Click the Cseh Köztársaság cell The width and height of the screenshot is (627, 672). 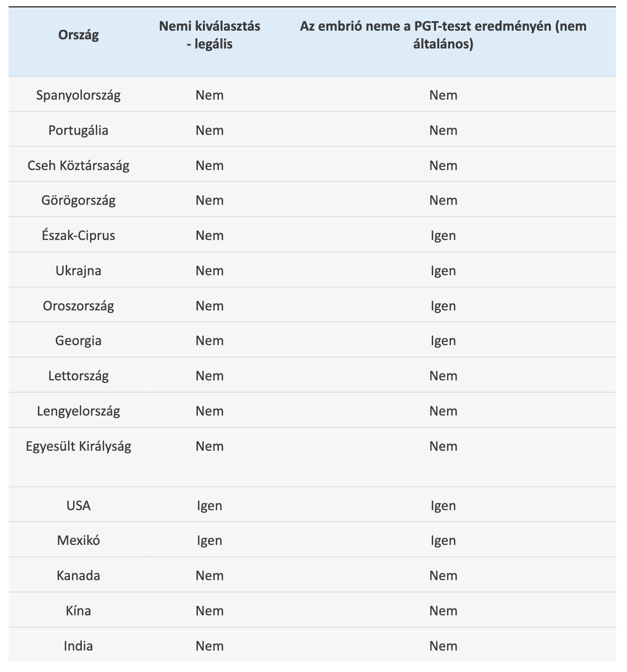(x=79, y=165)
